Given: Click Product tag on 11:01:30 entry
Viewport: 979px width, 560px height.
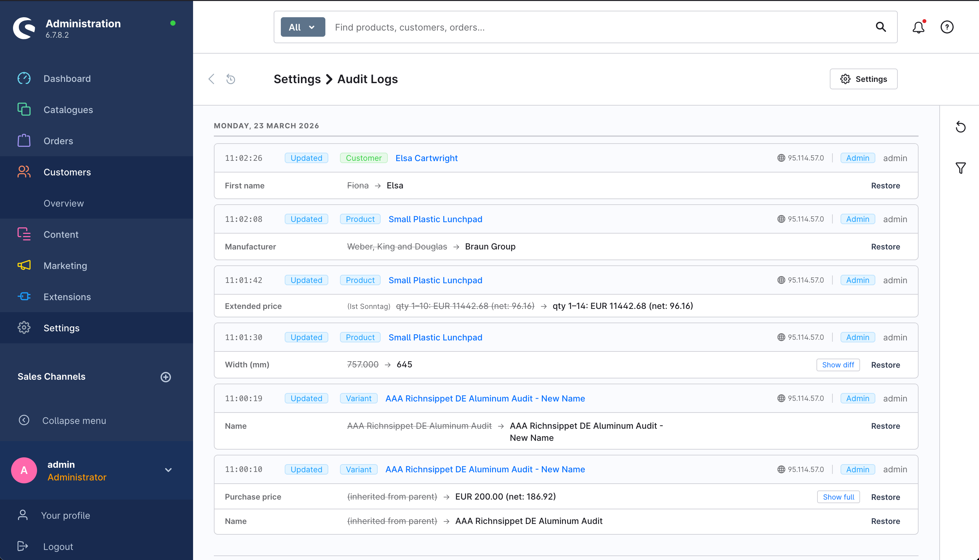Looking at the screenshot, I should tap(360, 337).
